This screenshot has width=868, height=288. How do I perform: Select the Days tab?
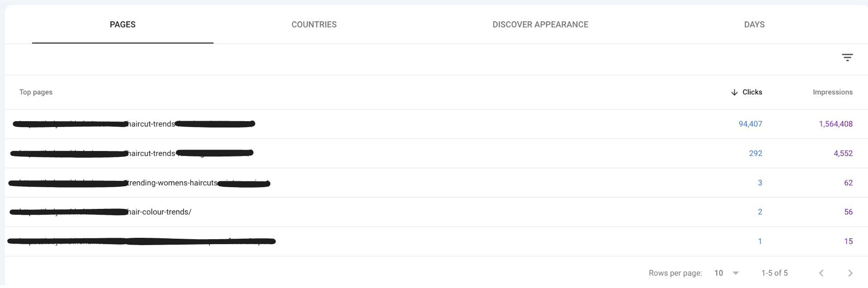pos(754,24)
